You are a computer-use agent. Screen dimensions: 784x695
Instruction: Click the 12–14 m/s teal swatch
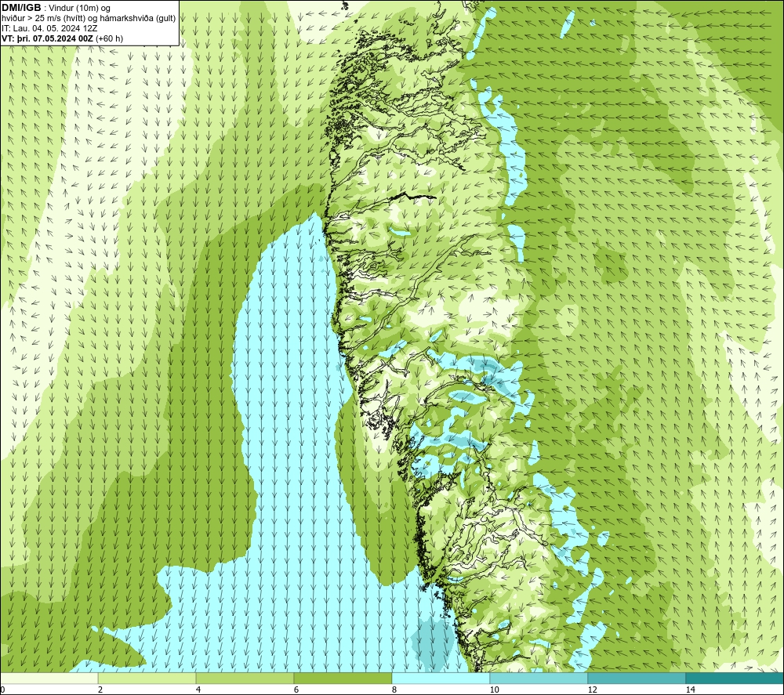click(x=637, y=679)
